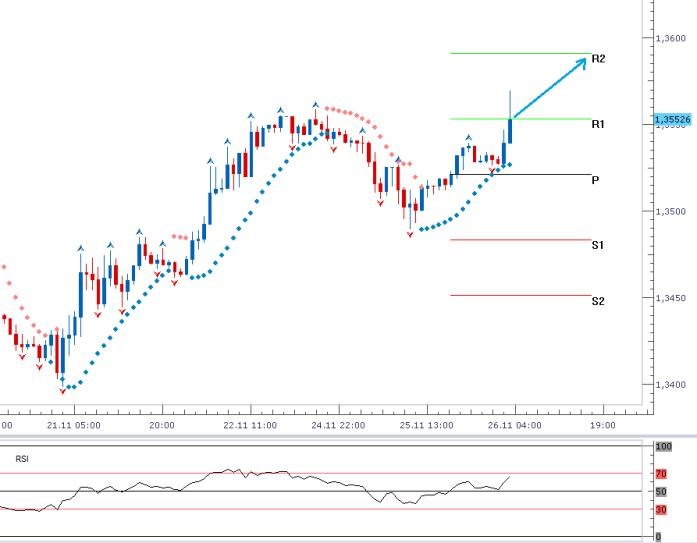The image size is (697, 543).
Task: Select the black pivot P line
Action: tap(521, 174)
